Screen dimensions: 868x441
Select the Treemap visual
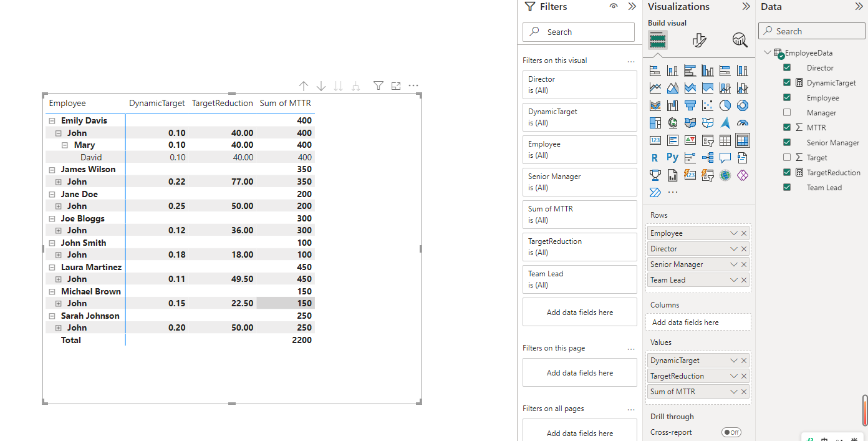coord(655,123)
